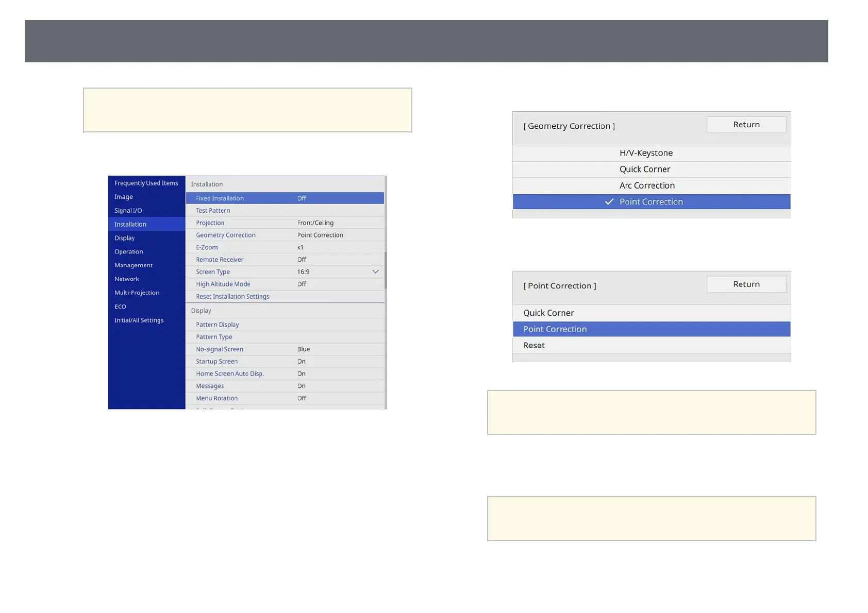Image resolution: width=868 pixels, height=613 pixels.
Task: Open the Geometry Correction setting
Action: [285, 235]
